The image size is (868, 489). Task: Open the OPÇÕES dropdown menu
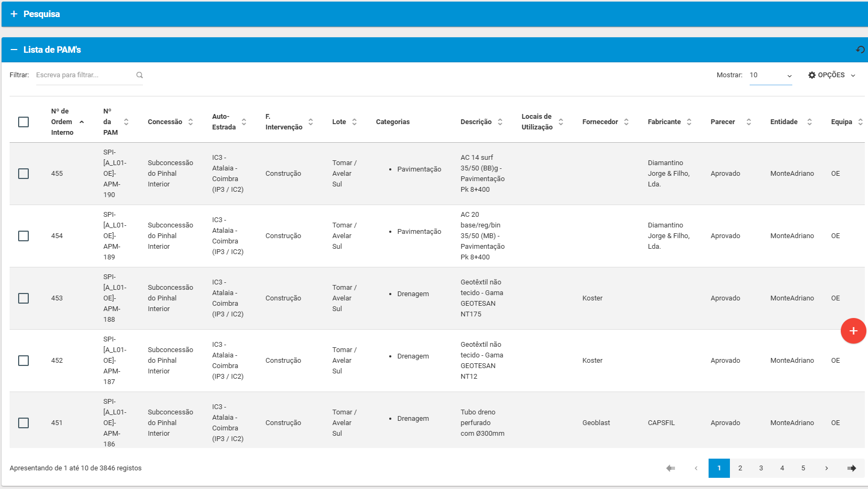[x=831, y=75]
